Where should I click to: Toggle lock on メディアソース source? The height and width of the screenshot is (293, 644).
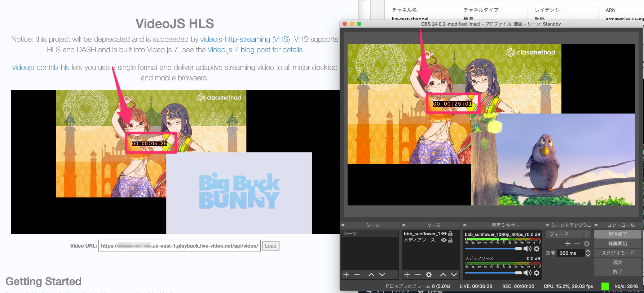[x=450, y=240]
